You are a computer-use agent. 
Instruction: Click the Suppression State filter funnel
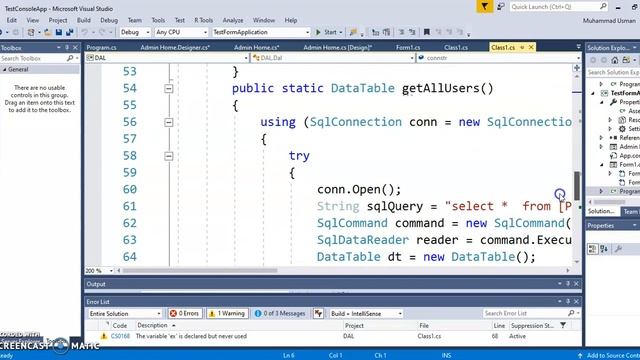563,325
